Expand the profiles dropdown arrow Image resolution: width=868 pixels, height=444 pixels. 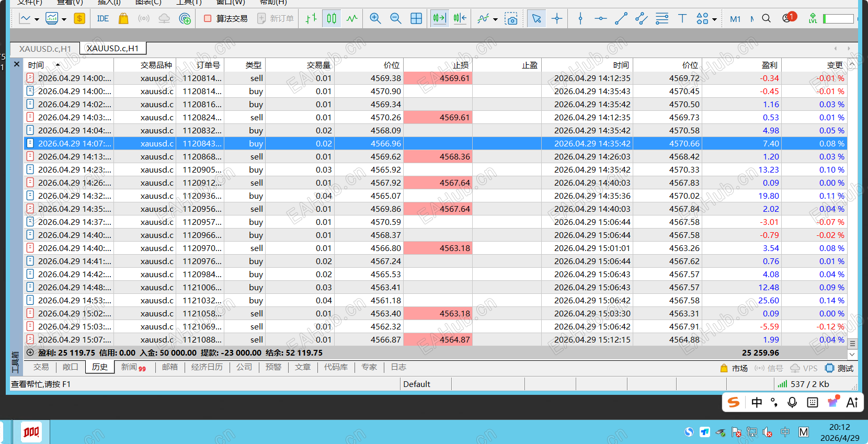[64, 19]
